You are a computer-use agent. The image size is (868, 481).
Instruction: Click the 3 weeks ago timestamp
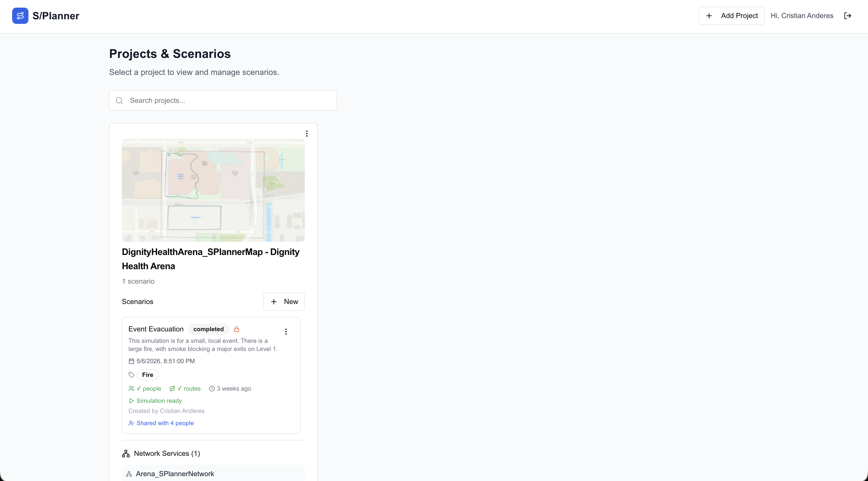pos(234,389)
